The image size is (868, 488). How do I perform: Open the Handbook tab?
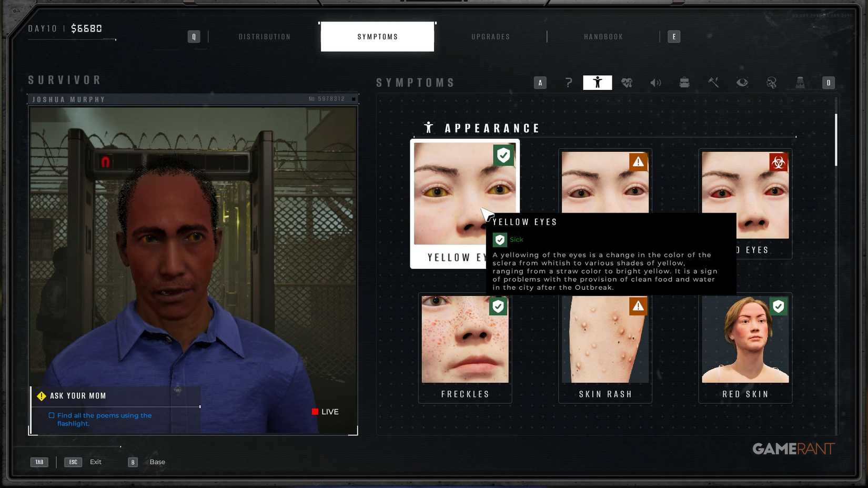click(x=603, y=36)
